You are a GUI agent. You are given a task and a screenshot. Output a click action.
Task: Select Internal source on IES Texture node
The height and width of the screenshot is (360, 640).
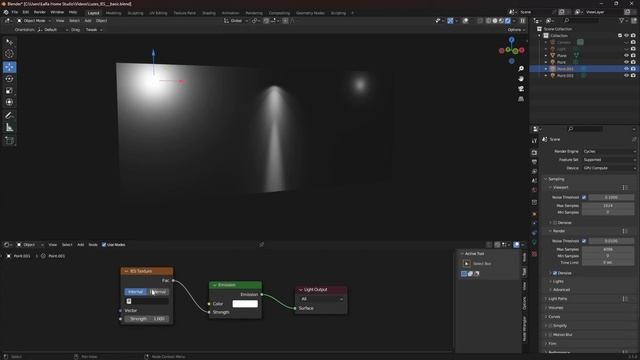[x=136, y=292]
